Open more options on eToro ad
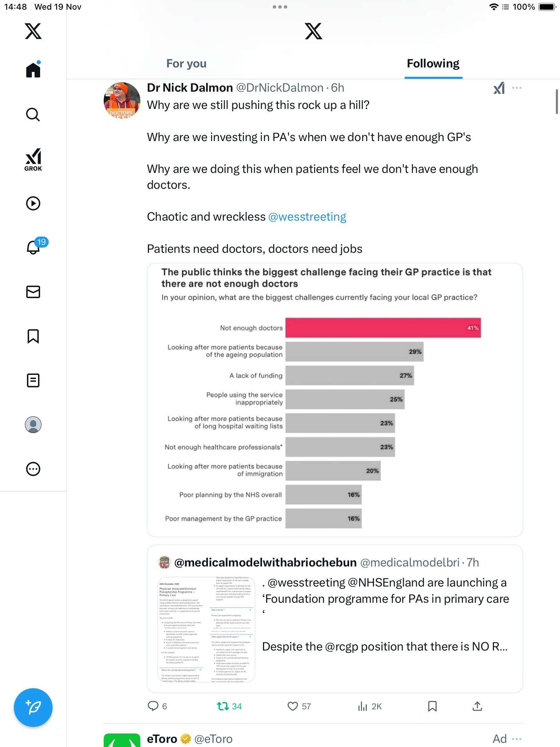 click(517, 739)
